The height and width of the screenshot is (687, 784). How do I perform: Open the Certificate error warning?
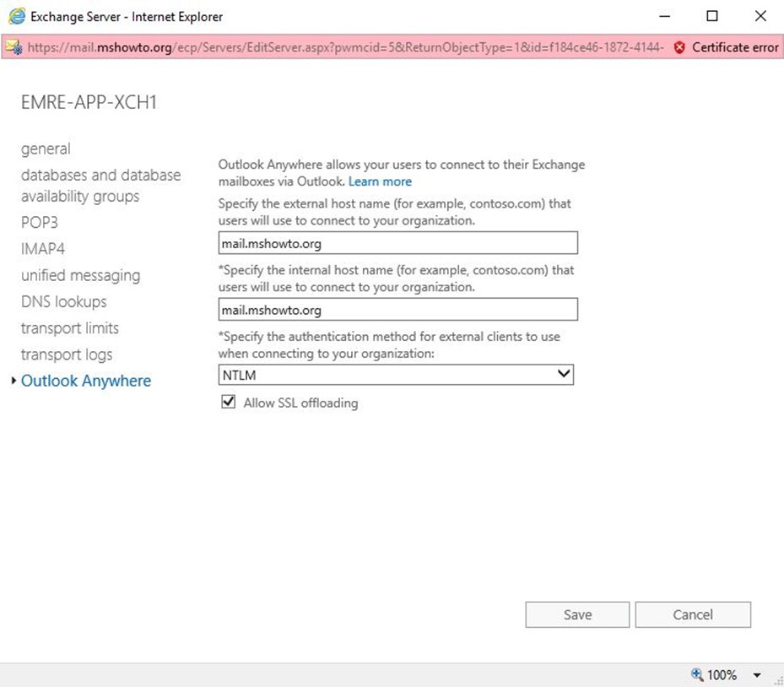click(x=726, y=47)
